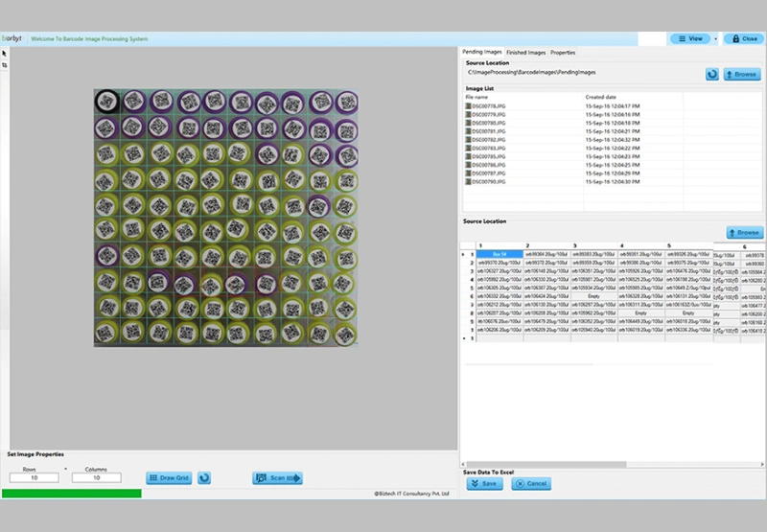Click the file icon of DSC00786.JPG

click(468, 165)
